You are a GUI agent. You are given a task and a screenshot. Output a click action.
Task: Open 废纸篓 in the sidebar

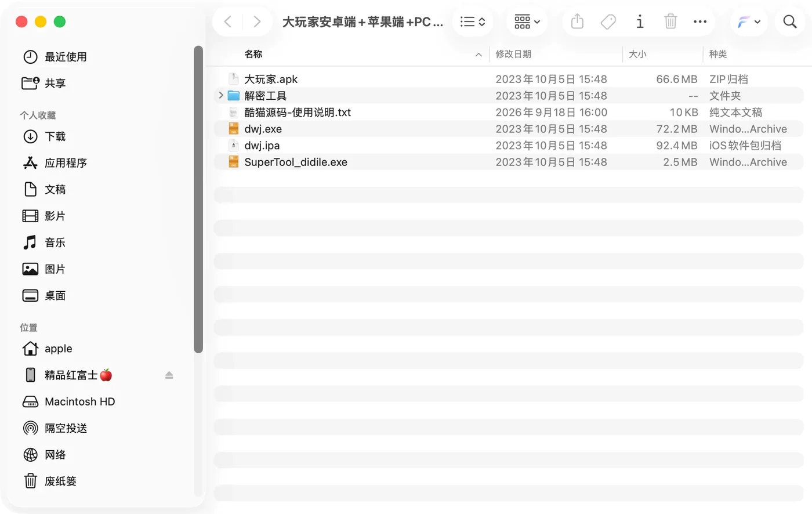click(60, 482)
